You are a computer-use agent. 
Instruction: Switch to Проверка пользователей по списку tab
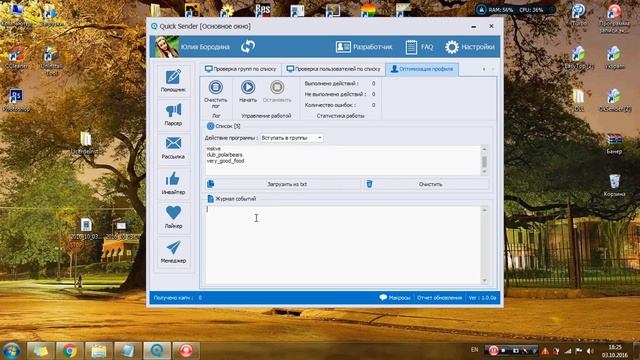[333, 69]
